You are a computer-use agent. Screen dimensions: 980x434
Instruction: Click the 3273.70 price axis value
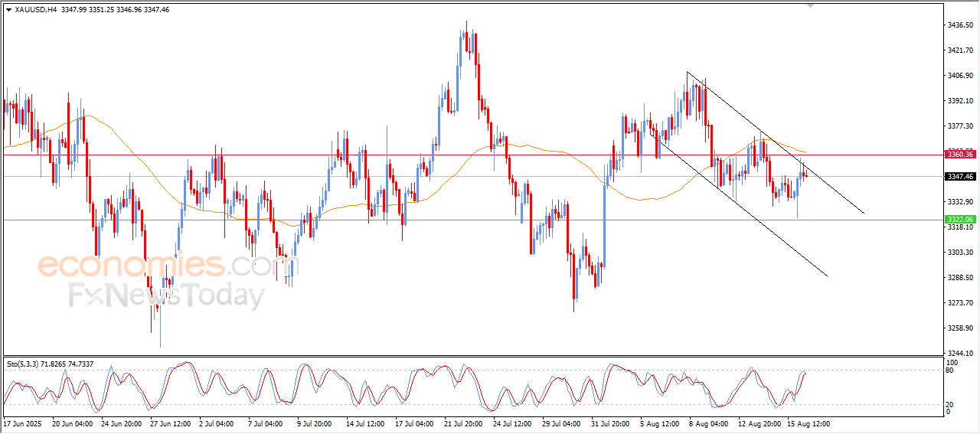click(960, 303)
